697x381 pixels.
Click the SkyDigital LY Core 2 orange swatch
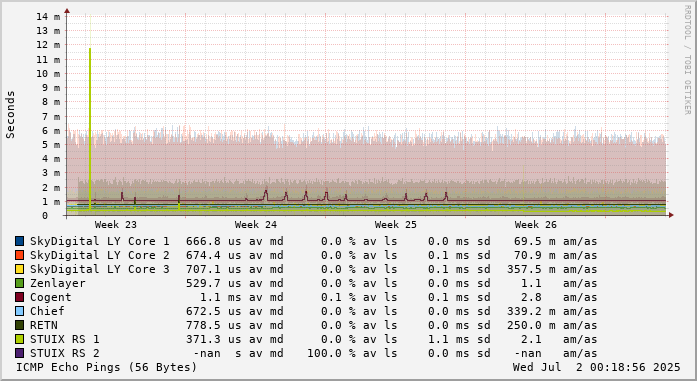[x=20, y=255]
